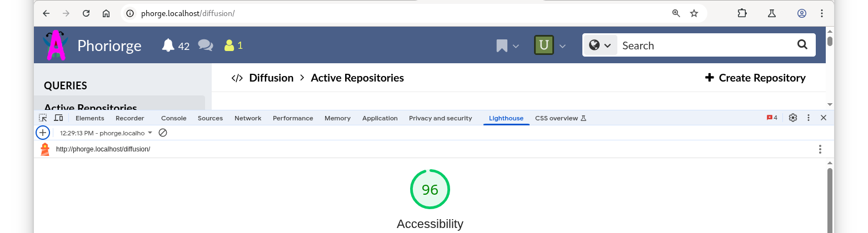Image resolution: width=868 pixels, height=233 pixels.
Task: Open DevTools settings gear icon
Action: [x=793, y=118]
